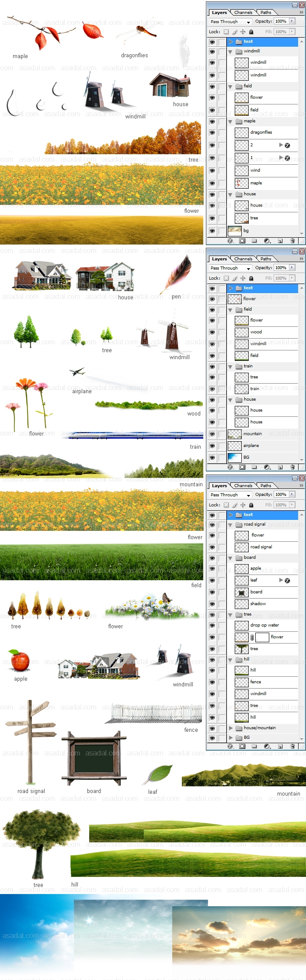Hide the airplane layer

point(212,446)
